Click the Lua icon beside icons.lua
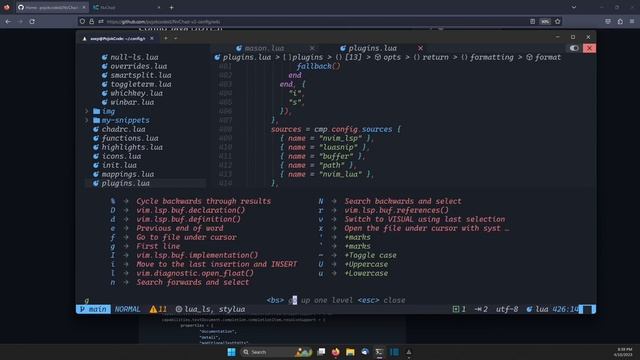 click(x=96, y=156)
